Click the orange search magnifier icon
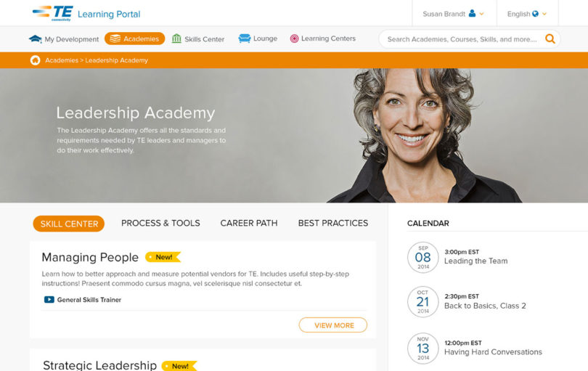Screen dimensions: 588x371 pyautogui.click(x=550, y=38)
